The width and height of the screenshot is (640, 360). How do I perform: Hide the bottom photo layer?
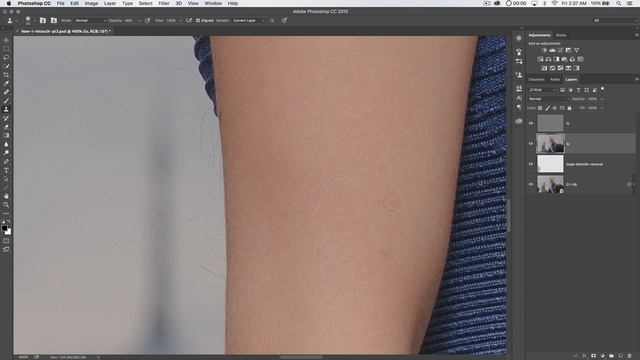[531, 184]
